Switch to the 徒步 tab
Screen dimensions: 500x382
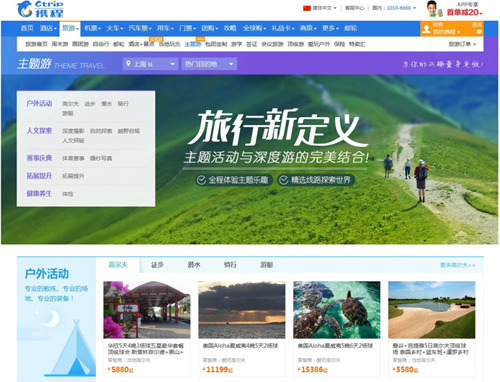tap(157, 265)
